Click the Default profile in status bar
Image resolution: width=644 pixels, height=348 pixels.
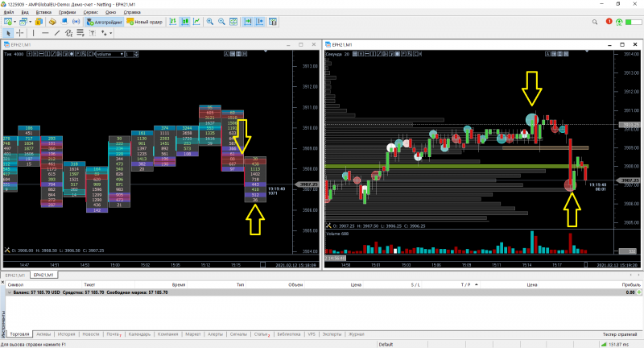coord(386,344)
